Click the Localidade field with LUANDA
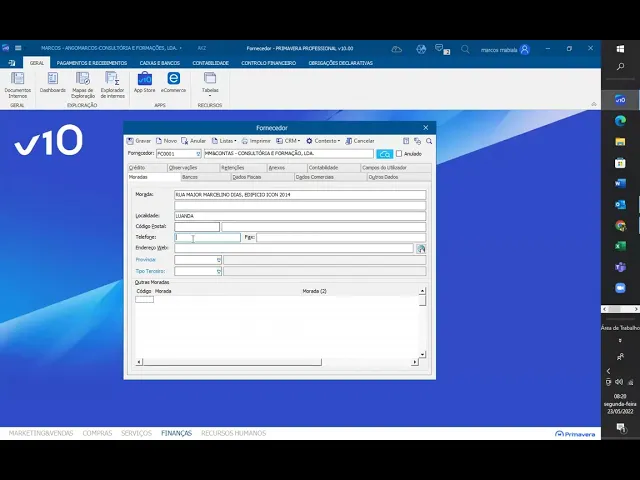The height and width of the screenshot is (480, 640). click(300, 216)
